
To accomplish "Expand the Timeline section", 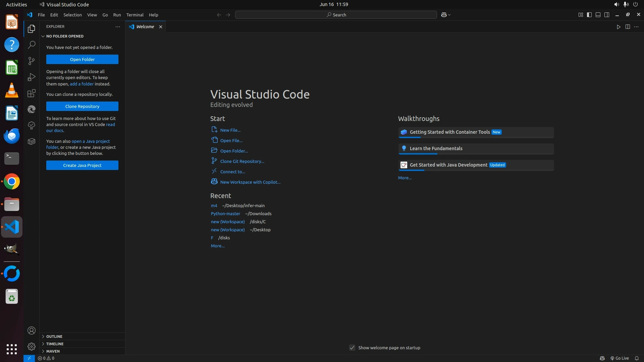I will pos(55,344).
